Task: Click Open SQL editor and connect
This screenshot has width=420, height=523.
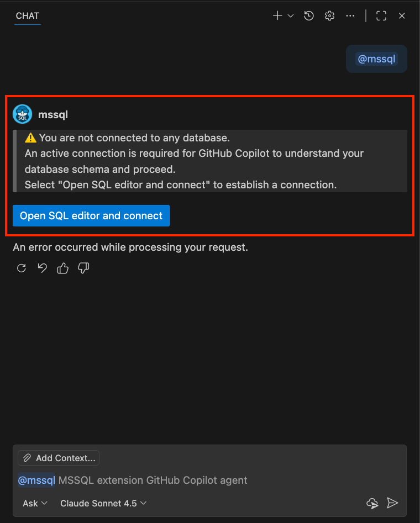Action: pos(91,215)
